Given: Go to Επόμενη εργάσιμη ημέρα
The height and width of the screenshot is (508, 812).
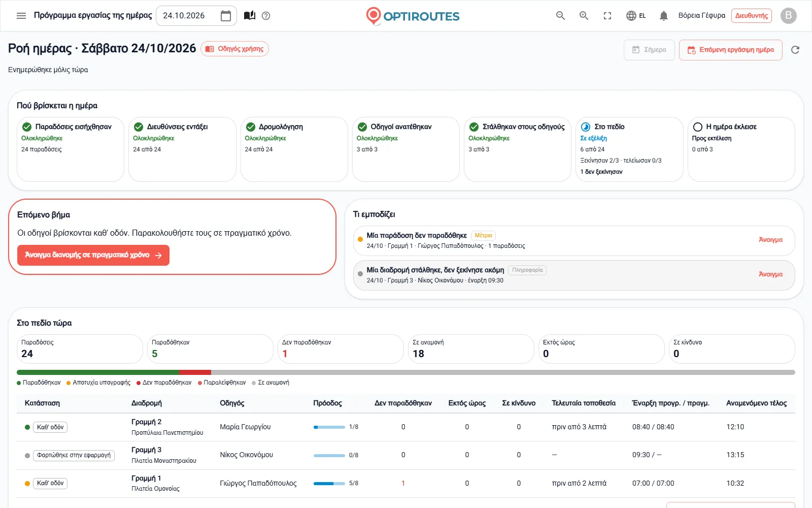Looking at the screenshot, I should click(x=731, y=50).
